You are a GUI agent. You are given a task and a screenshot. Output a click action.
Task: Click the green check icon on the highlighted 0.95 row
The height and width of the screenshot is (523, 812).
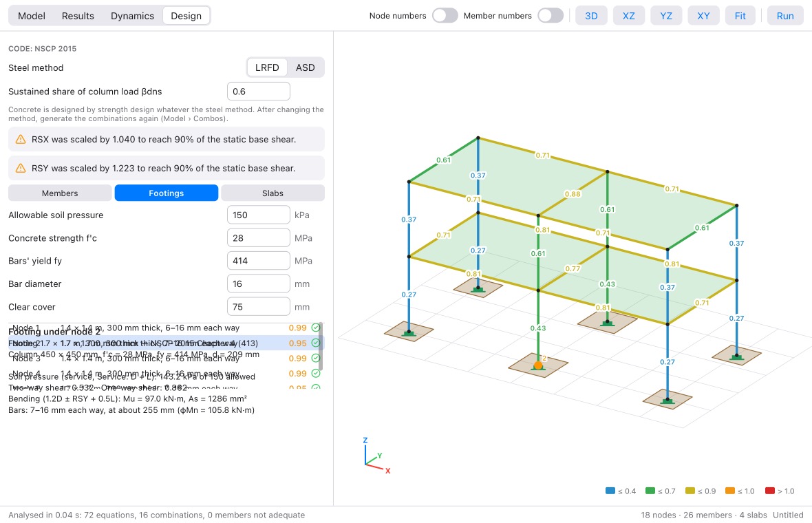coord(316,343)
